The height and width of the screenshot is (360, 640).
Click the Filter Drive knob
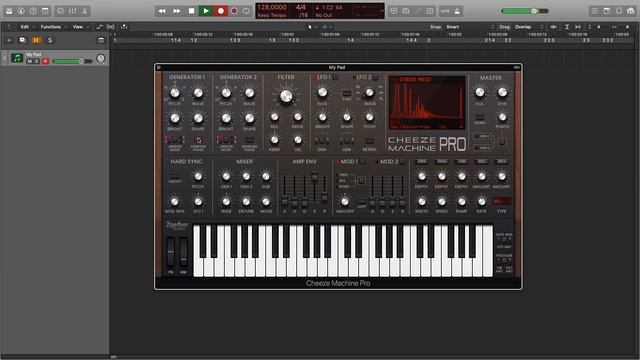(x=298, y=118)
